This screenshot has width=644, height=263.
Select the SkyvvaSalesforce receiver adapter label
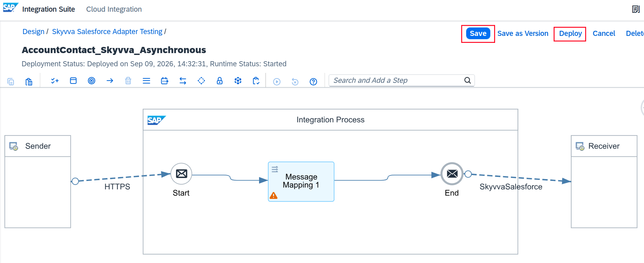coord(511,186)
